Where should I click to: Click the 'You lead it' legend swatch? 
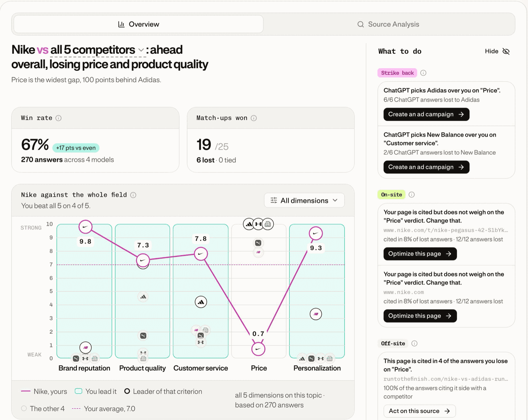coord(79,391)
